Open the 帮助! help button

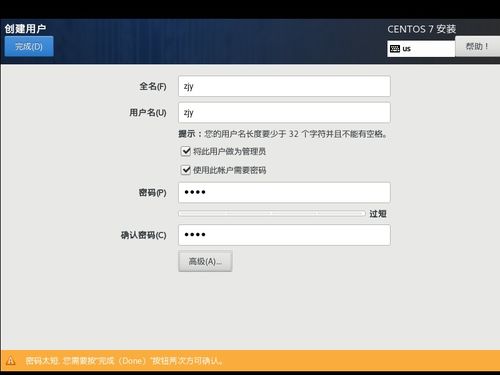click(477, 46)
